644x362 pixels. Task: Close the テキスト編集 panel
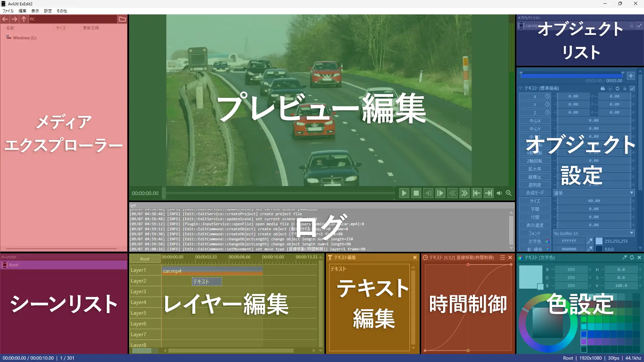pyautogui.click(x=415, y=257)
